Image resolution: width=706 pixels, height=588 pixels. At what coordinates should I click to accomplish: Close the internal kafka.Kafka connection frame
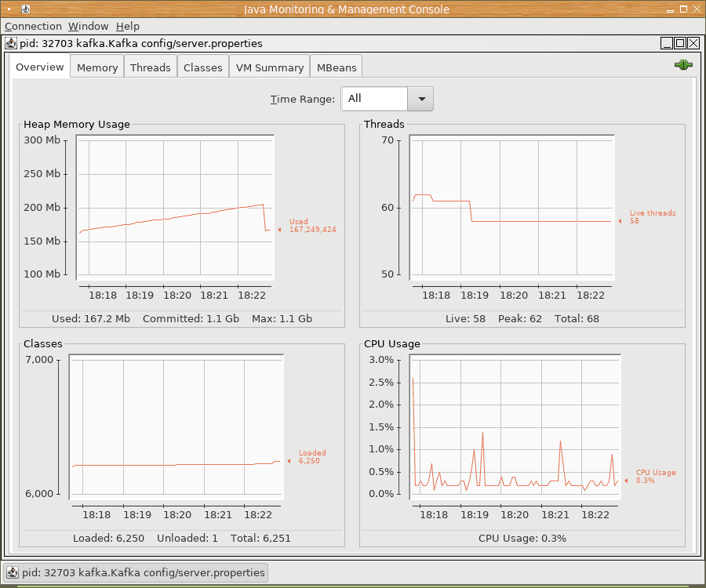(693, 44)
